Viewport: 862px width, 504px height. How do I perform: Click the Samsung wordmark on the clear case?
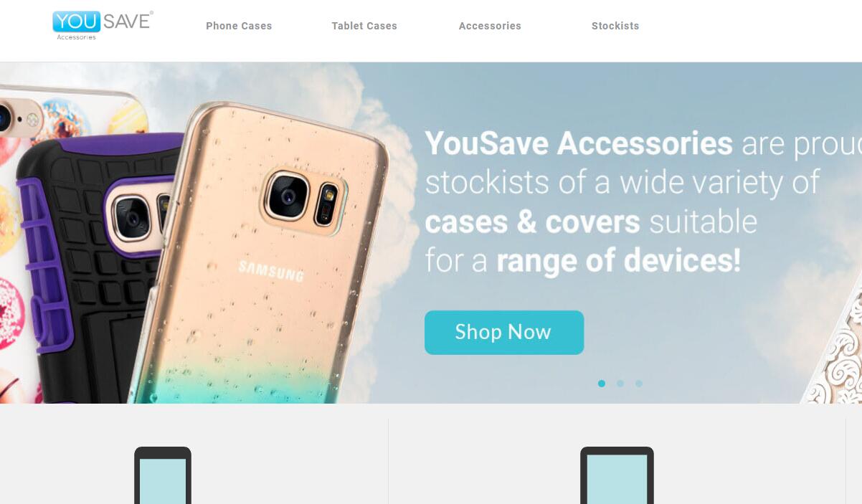pos(271,271)
